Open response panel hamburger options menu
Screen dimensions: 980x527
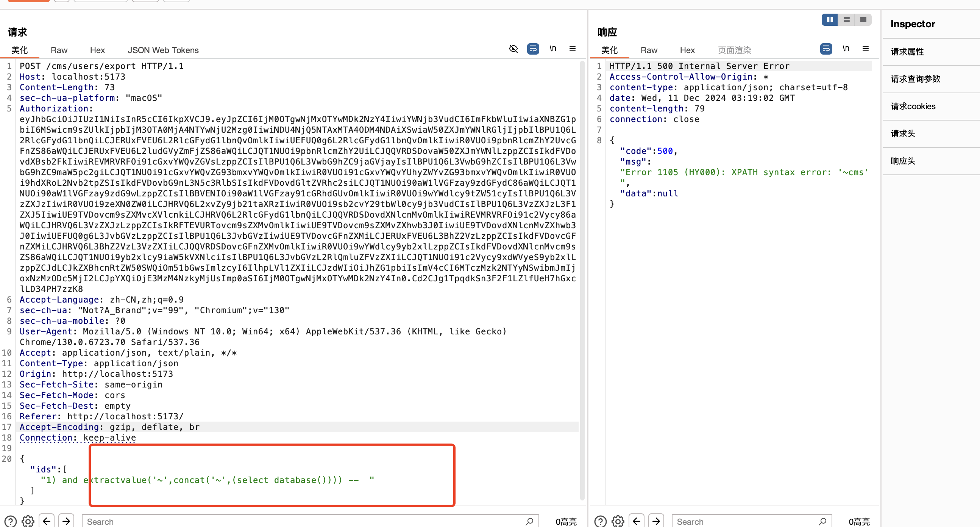(865, 49)
